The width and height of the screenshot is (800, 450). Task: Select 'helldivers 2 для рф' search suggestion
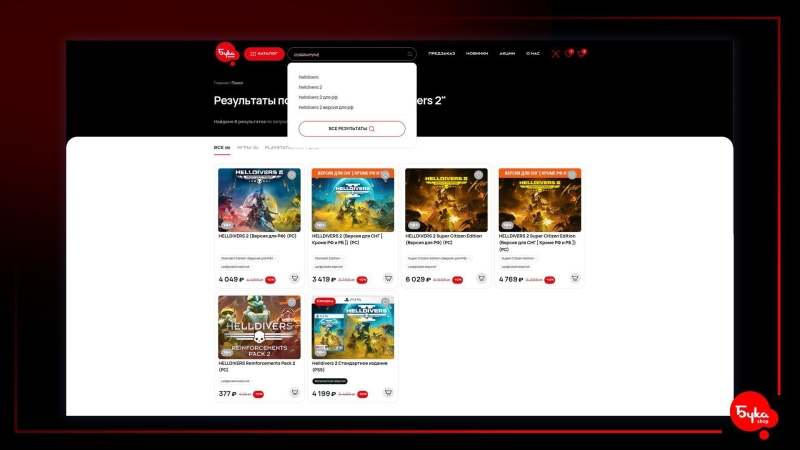coord(318,97)
